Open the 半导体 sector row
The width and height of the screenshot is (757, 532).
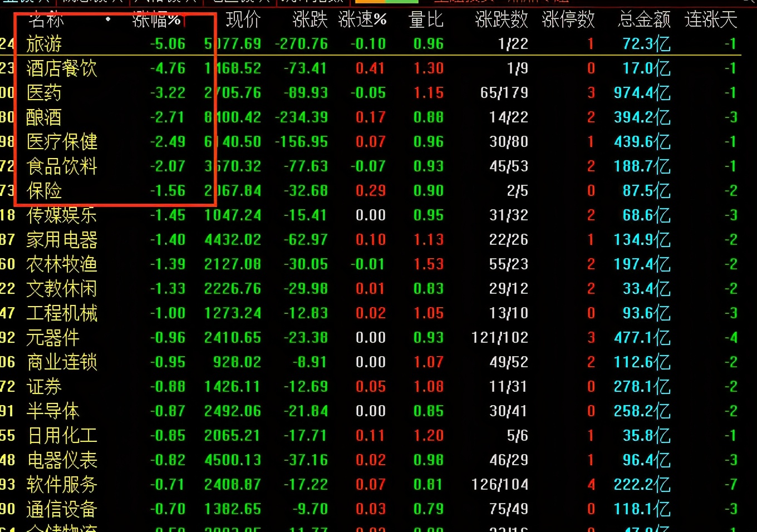click(370, 411)
